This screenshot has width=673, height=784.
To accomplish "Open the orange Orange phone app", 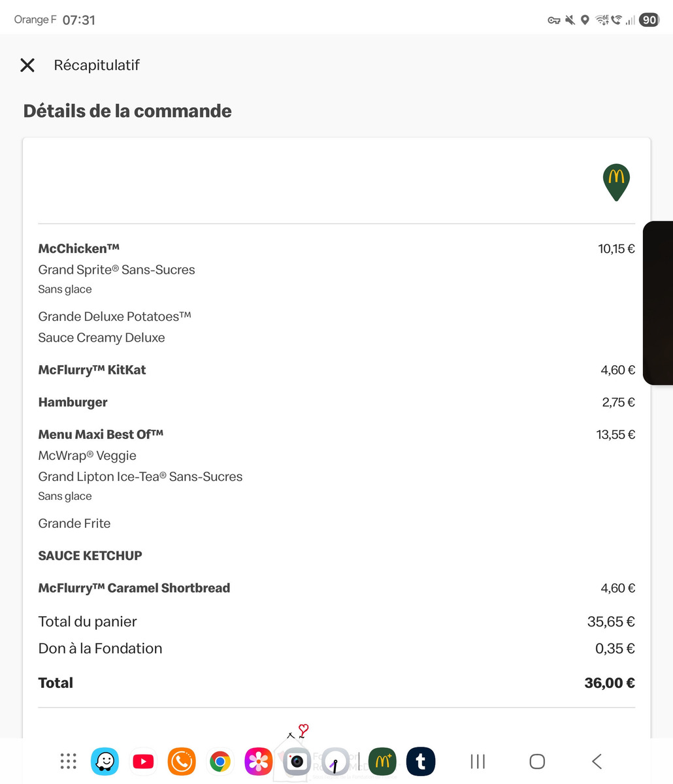I will (x=182, y=761).
